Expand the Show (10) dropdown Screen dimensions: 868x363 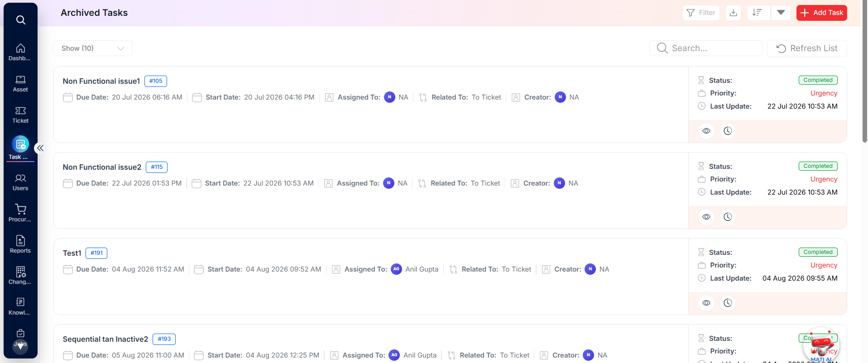[x=93, y=48]
